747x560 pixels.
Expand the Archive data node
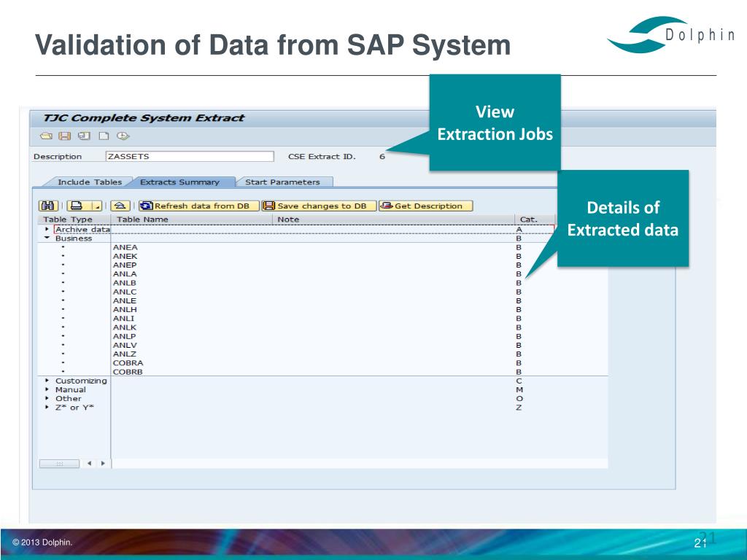tap(47, 229)
